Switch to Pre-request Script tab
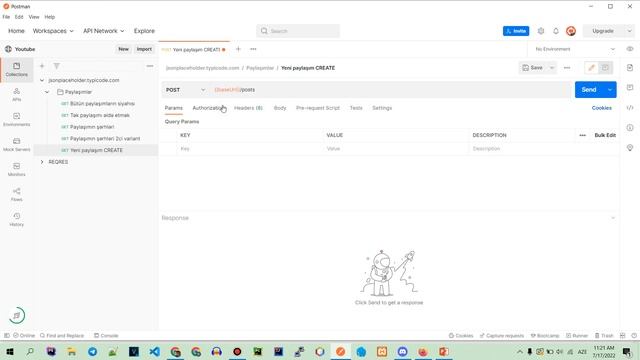640x360 pixels. coord(318,108)
